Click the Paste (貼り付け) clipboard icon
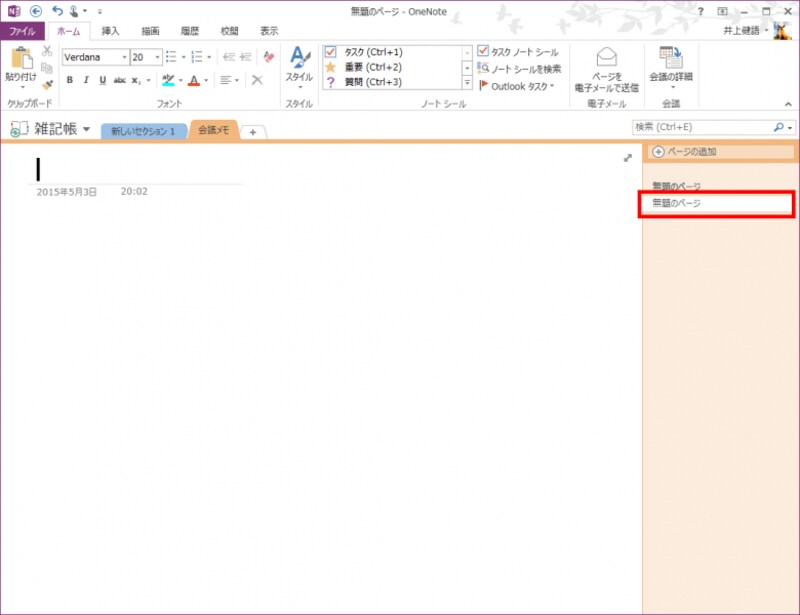Screen dimensions: 800x615 click(x=22, y=58)
